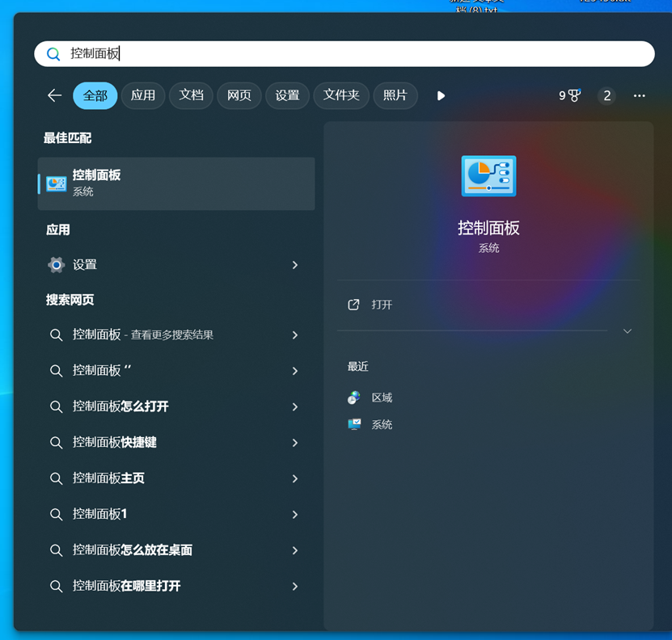This screenshot has width=672, height=640.
Task: Click search icon beside 控制面板怎么打开
Action: click(56, 406)
